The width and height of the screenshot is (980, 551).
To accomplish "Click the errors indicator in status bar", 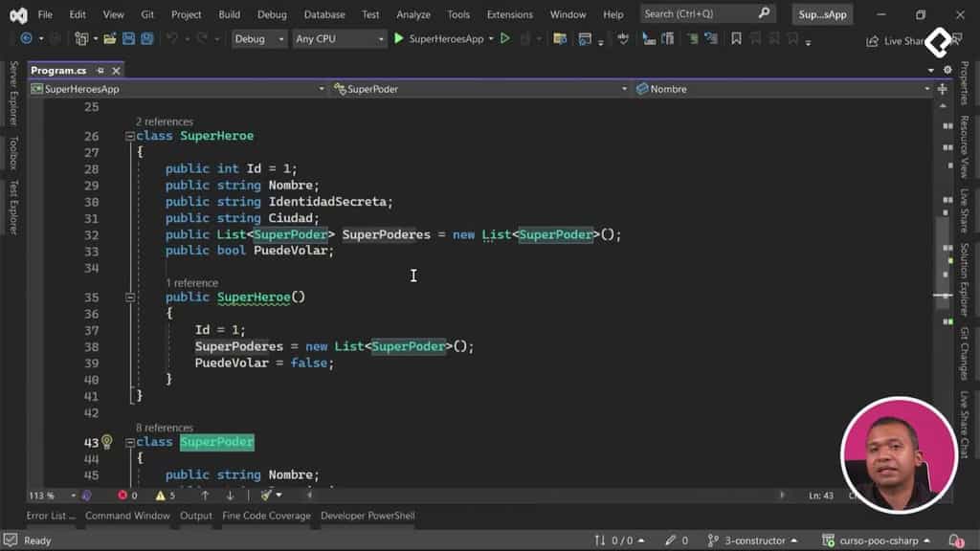I will point(124,496).
